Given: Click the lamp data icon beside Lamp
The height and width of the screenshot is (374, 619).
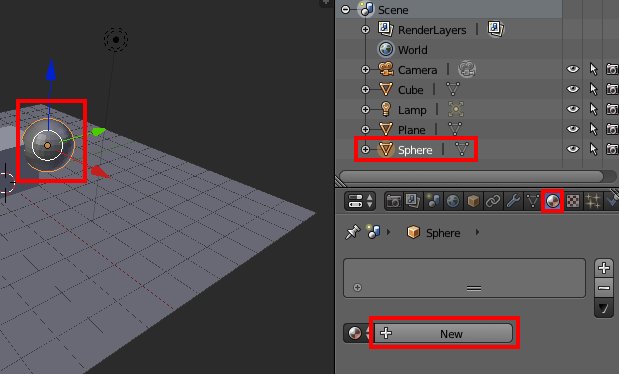Looking at the screenshot, I should point(456,109).
